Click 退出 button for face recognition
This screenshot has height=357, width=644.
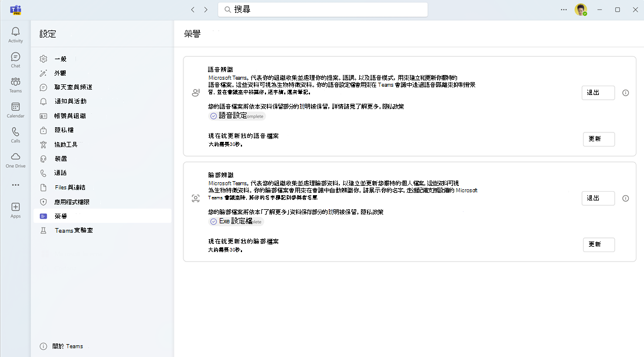point(598,198)
